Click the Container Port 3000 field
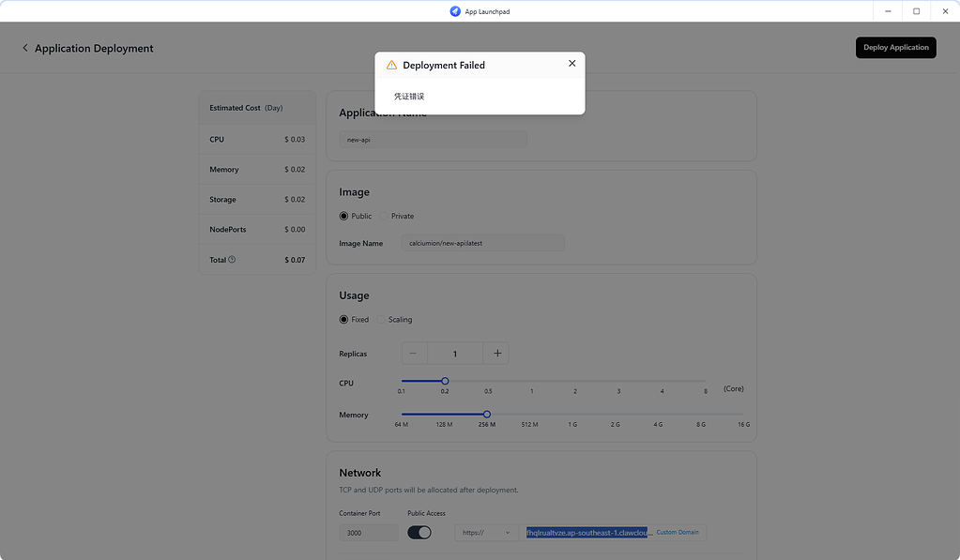Image resolution: width=960 pixels, height=560 pixels. (369, 533)
